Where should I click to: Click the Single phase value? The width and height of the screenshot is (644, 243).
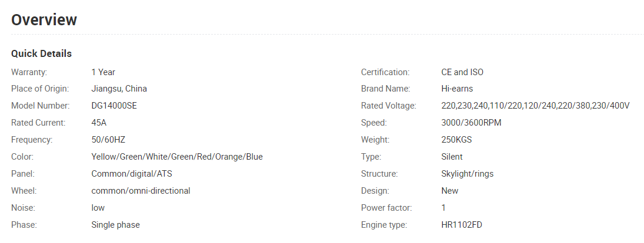click(x=115, y=225)
